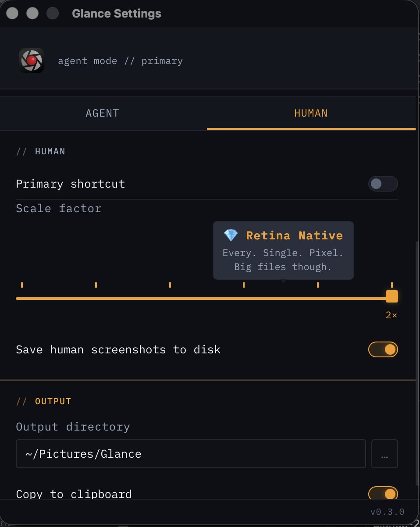Click the third tick mark on scale slider

point(170,285)
